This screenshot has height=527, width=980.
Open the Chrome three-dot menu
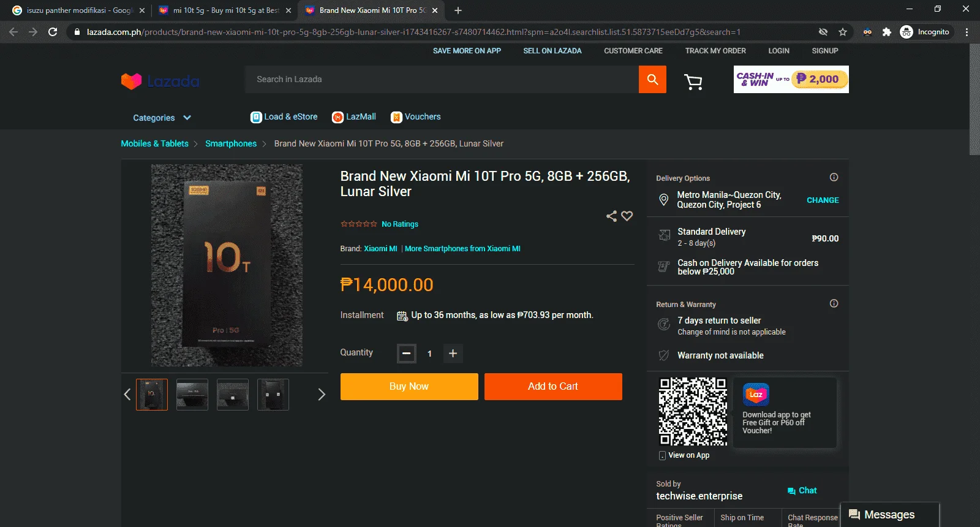coord(967,32)
